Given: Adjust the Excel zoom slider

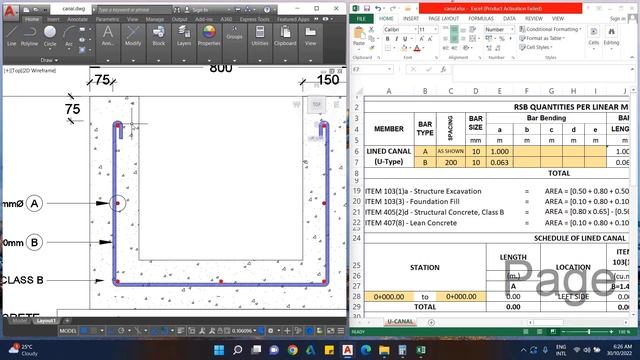Looking at the screenshot, I should [x=589, y=332].
